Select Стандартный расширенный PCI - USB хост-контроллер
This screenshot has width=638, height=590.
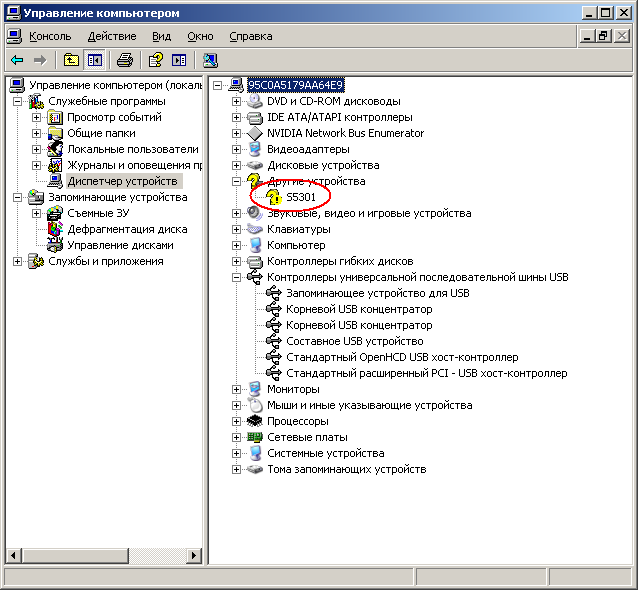pyautogui.click(x=426, y=373)
